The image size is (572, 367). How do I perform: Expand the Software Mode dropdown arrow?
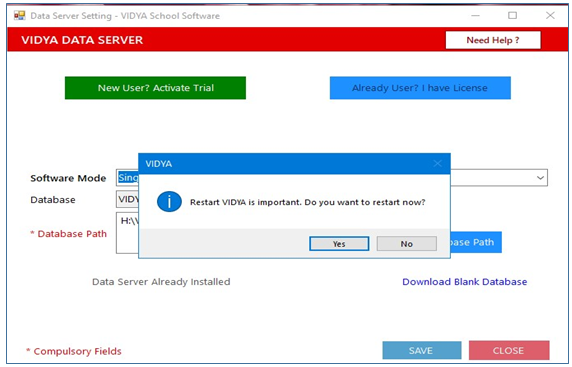click(x=540, y=178)
